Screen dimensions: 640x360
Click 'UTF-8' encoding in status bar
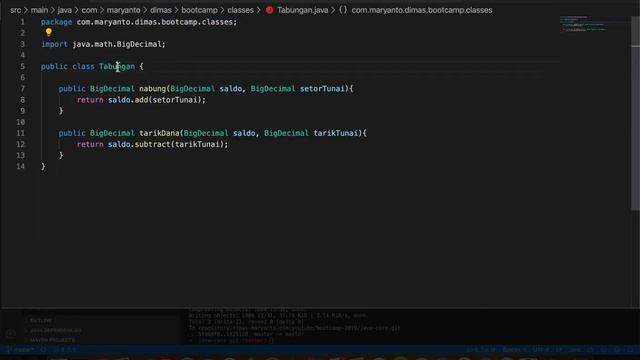pyautogui.click(x=541, y=350)
